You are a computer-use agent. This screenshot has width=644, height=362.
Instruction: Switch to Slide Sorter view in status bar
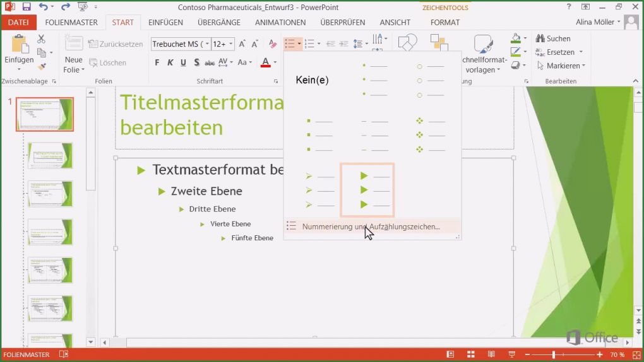(x=470, y=354)
